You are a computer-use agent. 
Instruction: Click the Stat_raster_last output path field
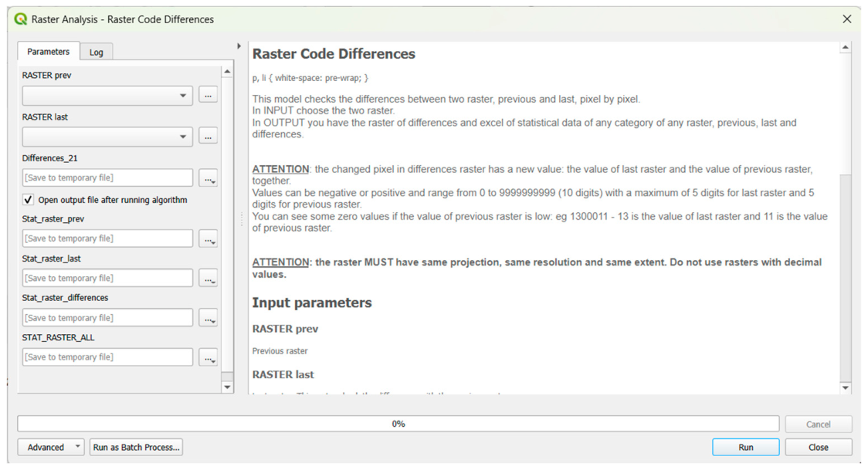107,278
